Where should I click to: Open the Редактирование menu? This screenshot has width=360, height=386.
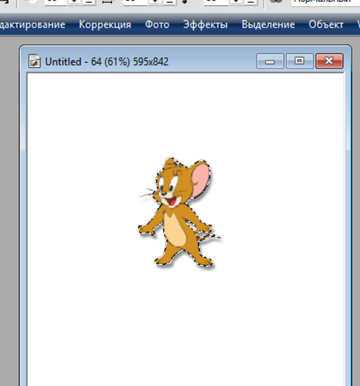pyautogui.click(x=32, y=25)
